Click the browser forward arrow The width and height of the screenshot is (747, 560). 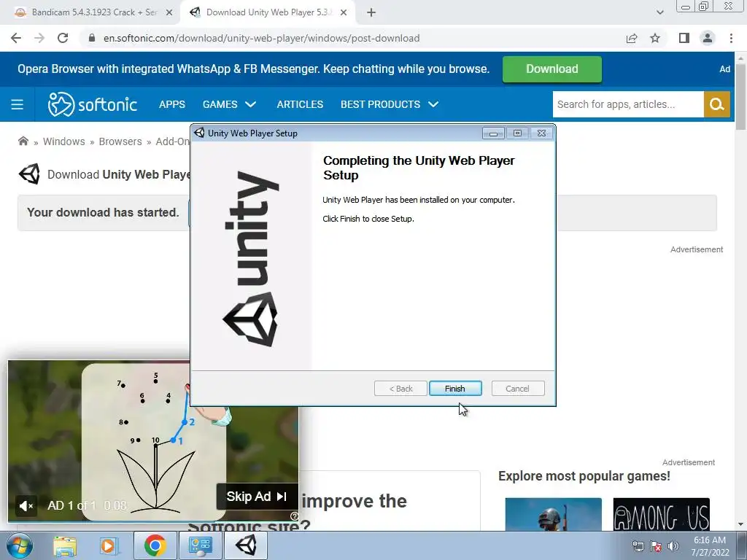pos(39,38)
